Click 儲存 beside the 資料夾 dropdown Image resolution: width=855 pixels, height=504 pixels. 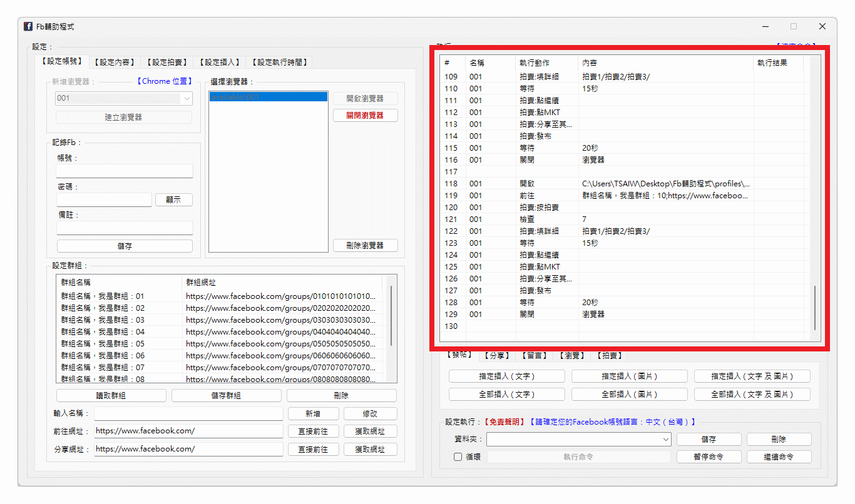coord(709,439)
